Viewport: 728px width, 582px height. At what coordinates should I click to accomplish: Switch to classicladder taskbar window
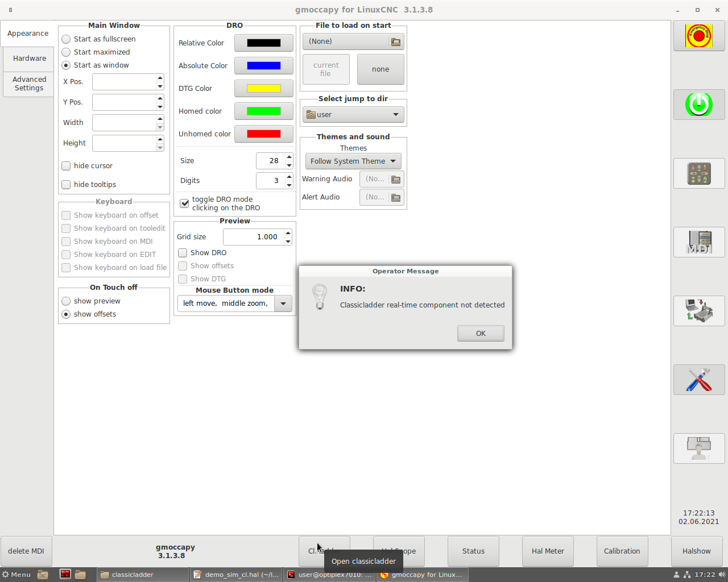(142, 575)
